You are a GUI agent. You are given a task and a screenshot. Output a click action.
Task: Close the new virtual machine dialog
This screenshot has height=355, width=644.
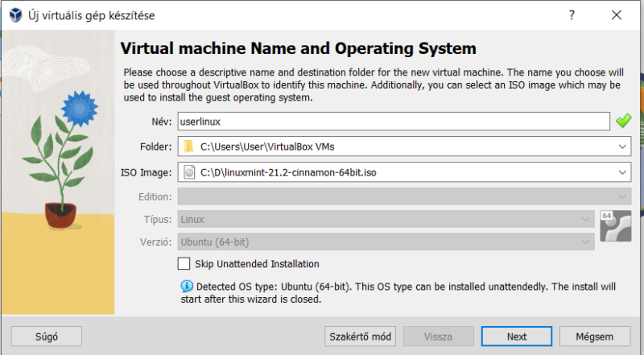tap(617, 15)
